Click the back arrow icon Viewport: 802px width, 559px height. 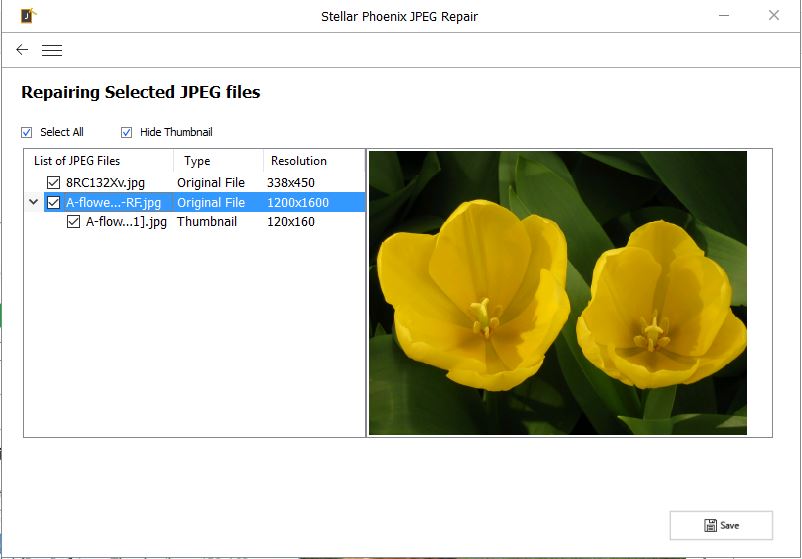(22, 50)
